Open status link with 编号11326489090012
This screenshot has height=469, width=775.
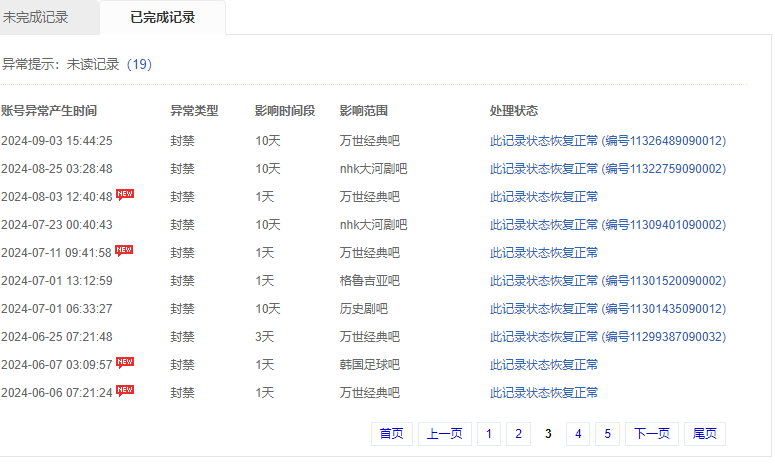click(x=607, y=141)
